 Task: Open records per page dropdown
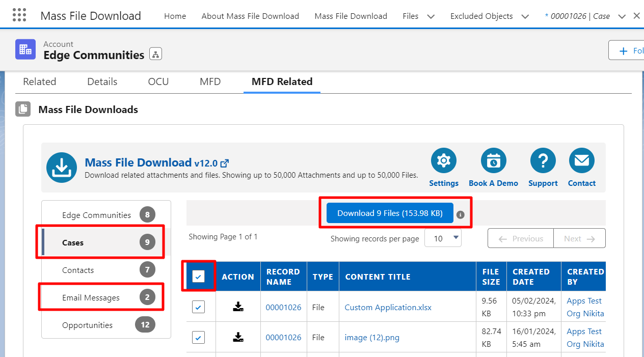(x=443, y=238)
